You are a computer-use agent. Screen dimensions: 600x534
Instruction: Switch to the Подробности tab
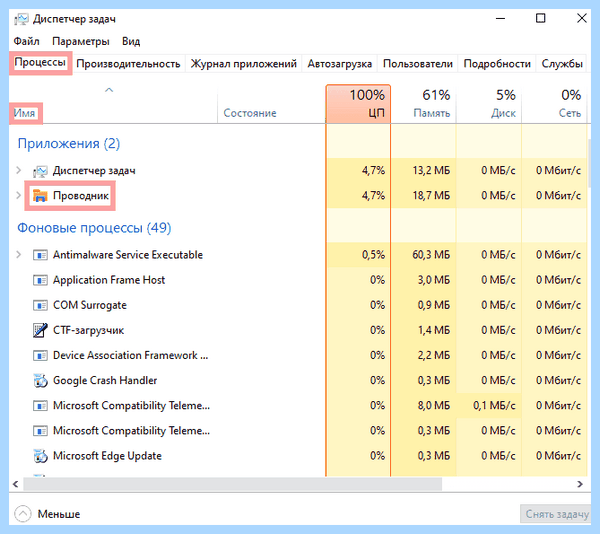tap(497, 63)
